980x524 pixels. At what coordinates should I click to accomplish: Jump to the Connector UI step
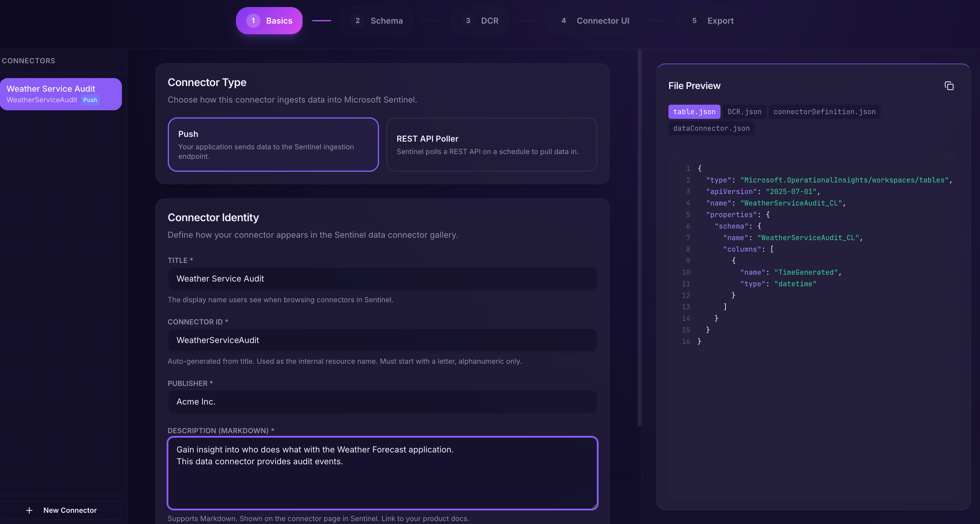593,21
